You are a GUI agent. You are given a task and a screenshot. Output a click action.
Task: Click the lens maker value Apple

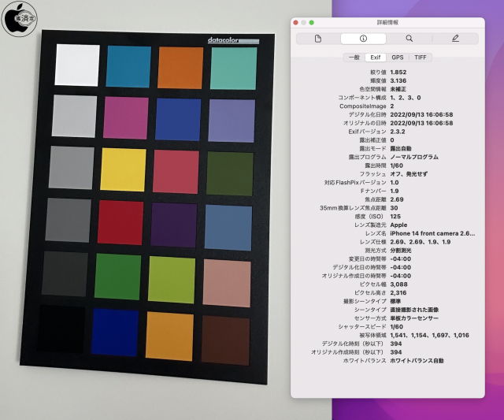click(398, 225)
